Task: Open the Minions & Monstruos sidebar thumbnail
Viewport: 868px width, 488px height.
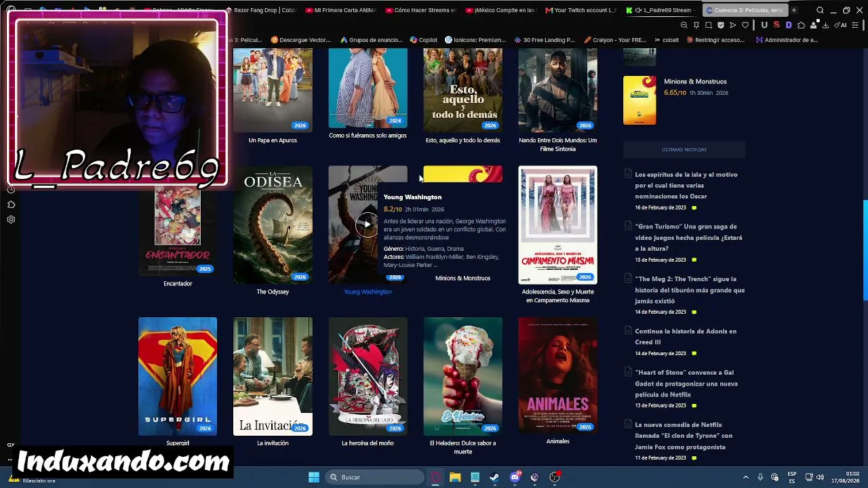Action: 639,100
